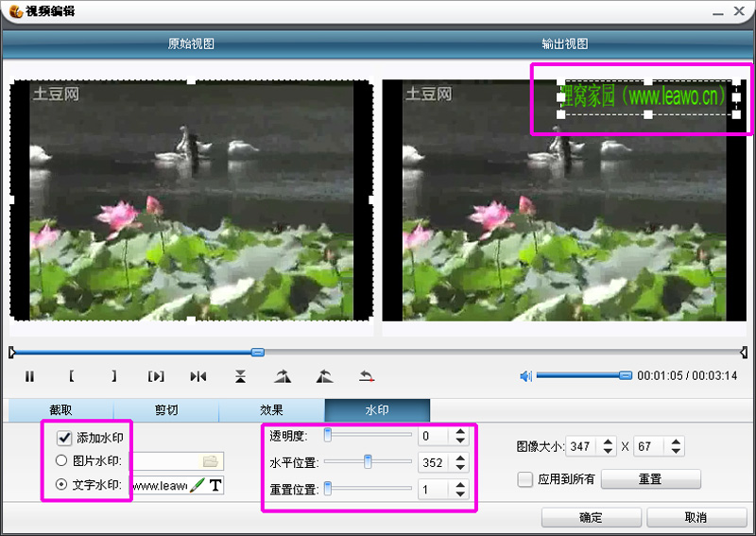Image resolution: width=756 pixels, height=536 pixels.
Task: Decrease 重置位置 value with down arrow
Action: point(460,494)
